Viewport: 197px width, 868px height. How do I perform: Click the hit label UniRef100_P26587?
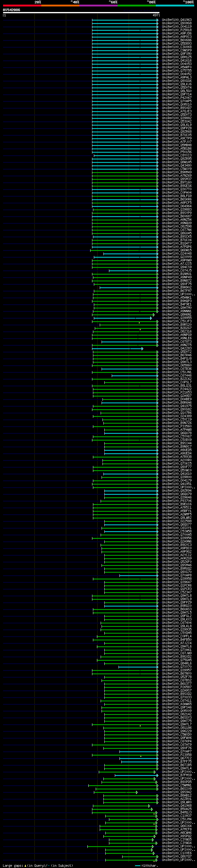[x=177, y=687]
